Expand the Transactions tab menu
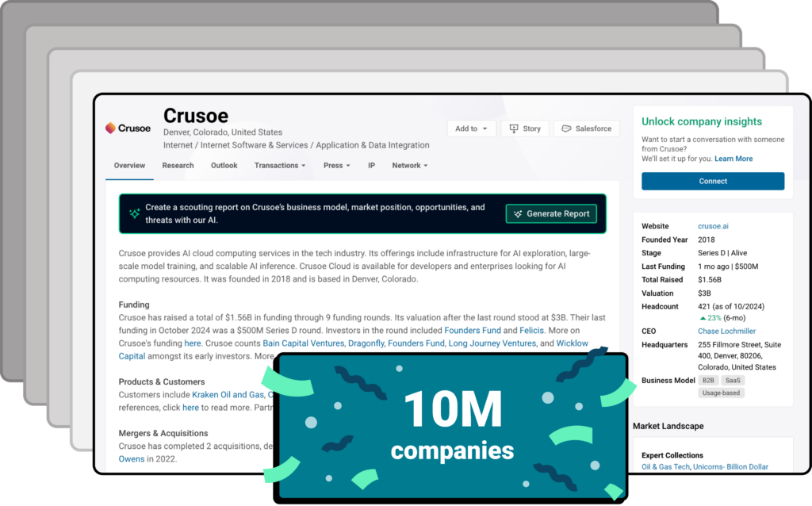Viewport: 812px width, 506px height. [279, 166]
